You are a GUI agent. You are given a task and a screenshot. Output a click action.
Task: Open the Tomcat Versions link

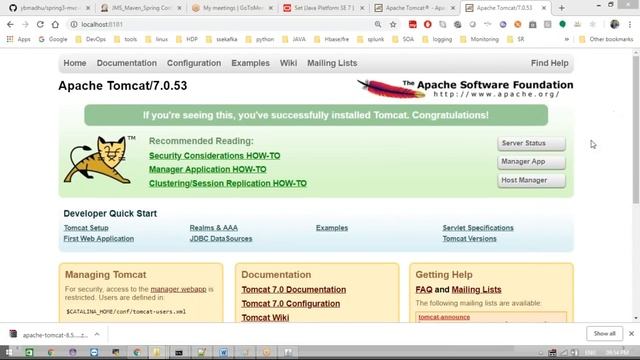[x=469, y=238]
